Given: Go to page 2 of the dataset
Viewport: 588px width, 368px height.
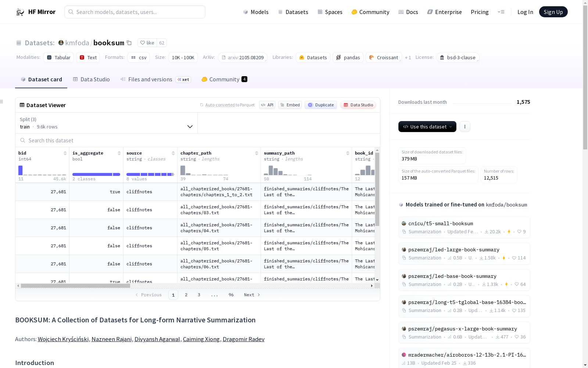Looking at the screenshot, I should [x=186, y=295].
